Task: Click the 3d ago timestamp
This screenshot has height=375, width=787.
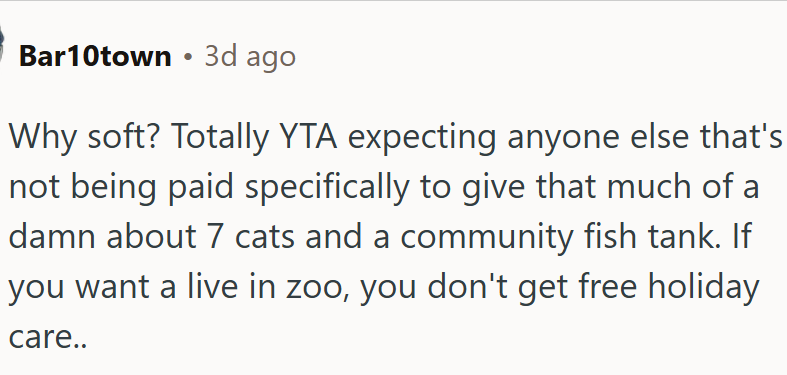Action: click(x=250, y=57)
